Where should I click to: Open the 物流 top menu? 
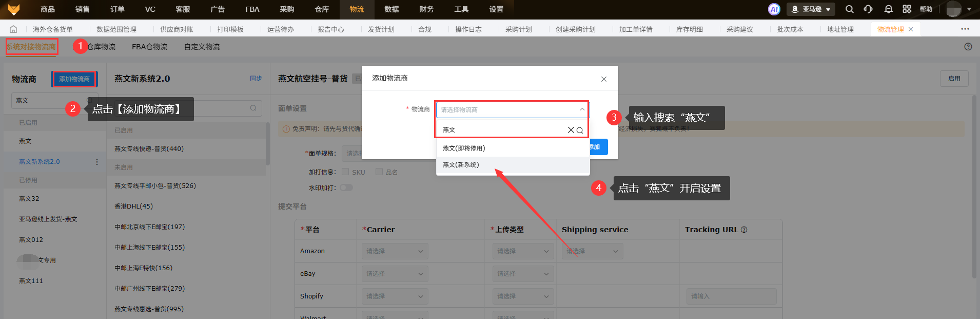357,9
